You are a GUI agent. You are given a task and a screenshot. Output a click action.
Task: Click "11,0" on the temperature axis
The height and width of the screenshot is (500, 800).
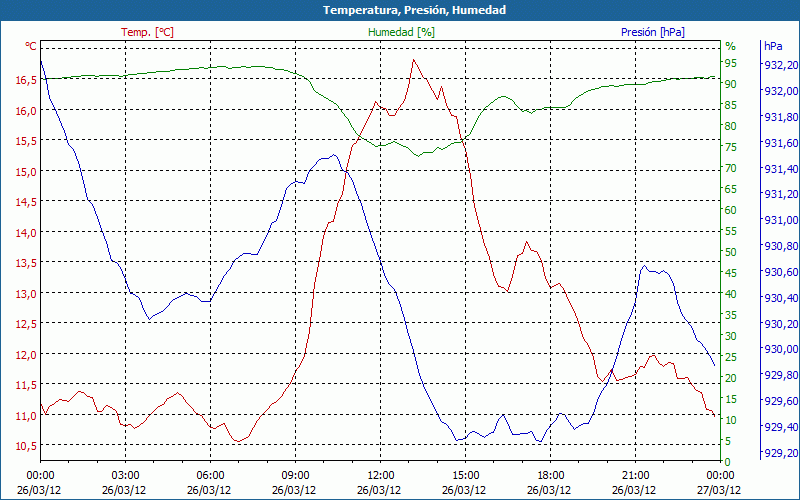tap(27, 415)
